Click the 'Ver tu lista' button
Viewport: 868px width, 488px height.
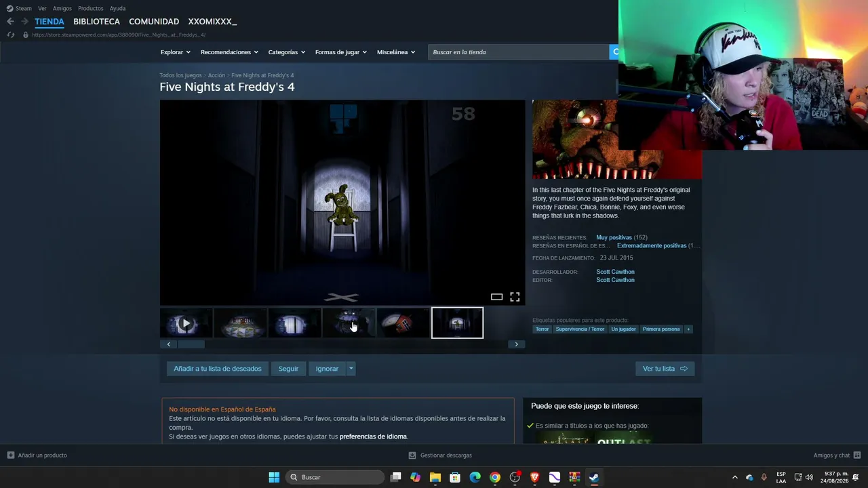665,369
